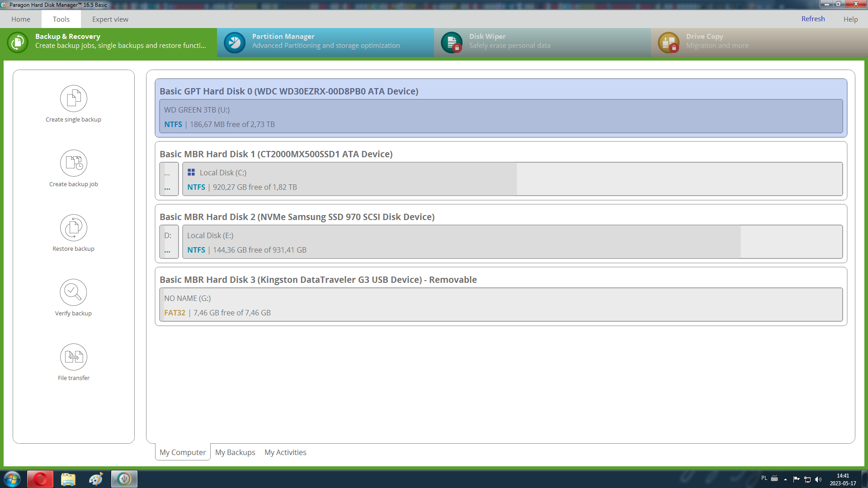This screenshot has width=868, height=488.
Task: View the My Activities tab
Action: [x=285, y=452]
